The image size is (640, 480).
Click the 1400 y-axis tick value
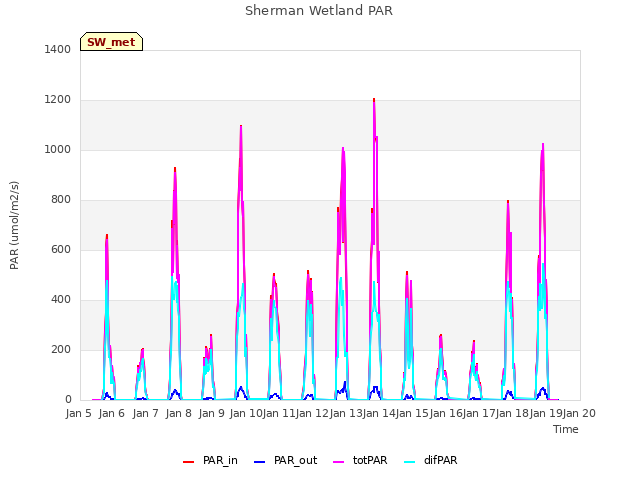point(58,49)
